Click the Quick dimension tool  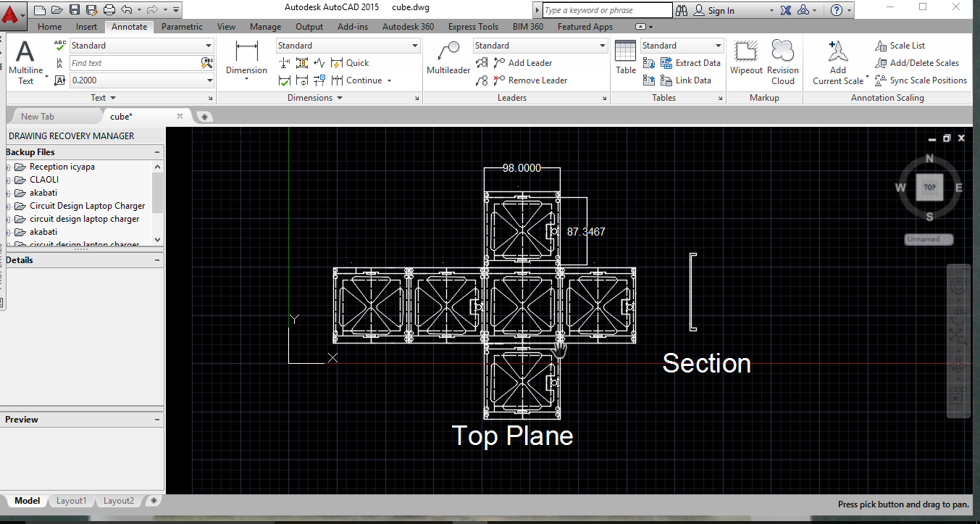tap(350, 63)
